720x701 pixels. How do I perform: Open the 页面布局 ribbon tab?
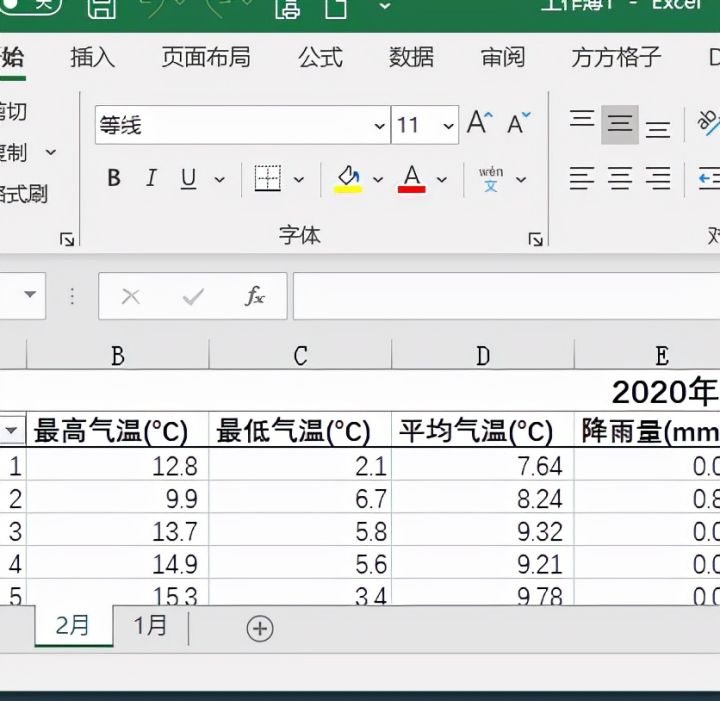click(x=206, y=58)
